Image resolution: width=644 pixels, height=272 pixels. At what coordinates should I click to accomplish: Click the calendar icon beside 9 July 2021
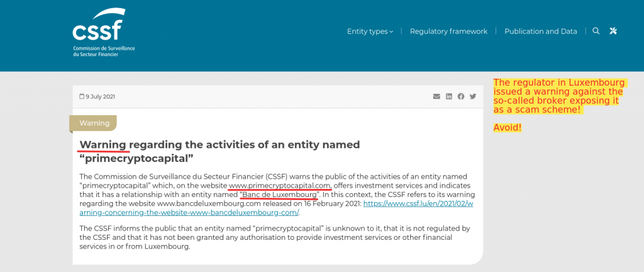pyautogui.click(x=82, y=96)
